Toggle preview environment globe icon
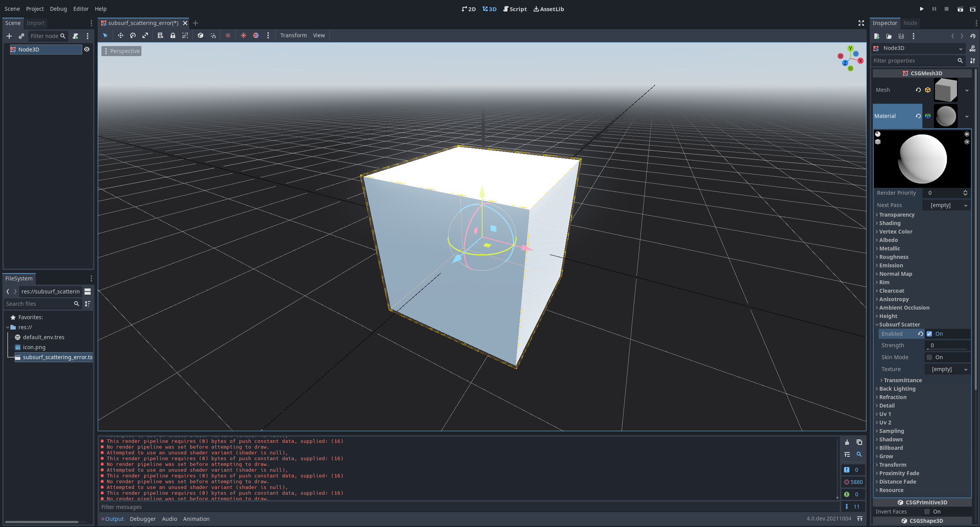Viewport: 980px width, 527px height. pyautogui.click(x=256, y=35)
